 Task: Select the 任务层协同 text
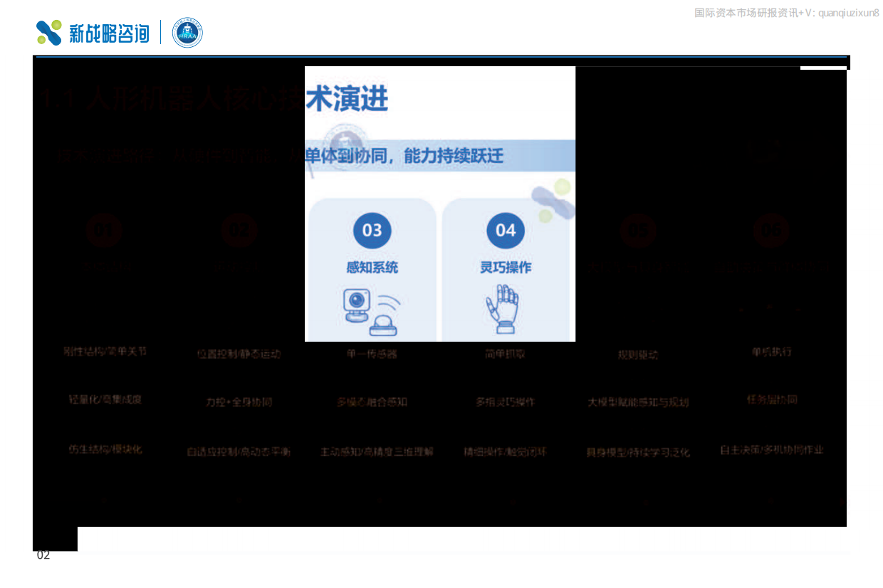(772, 399)
